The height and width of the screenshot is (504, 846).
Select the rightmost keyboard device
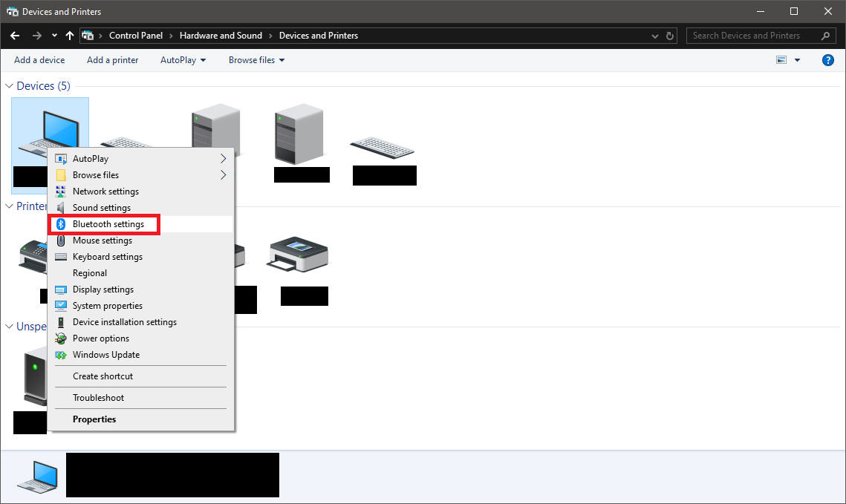(383, 148)
